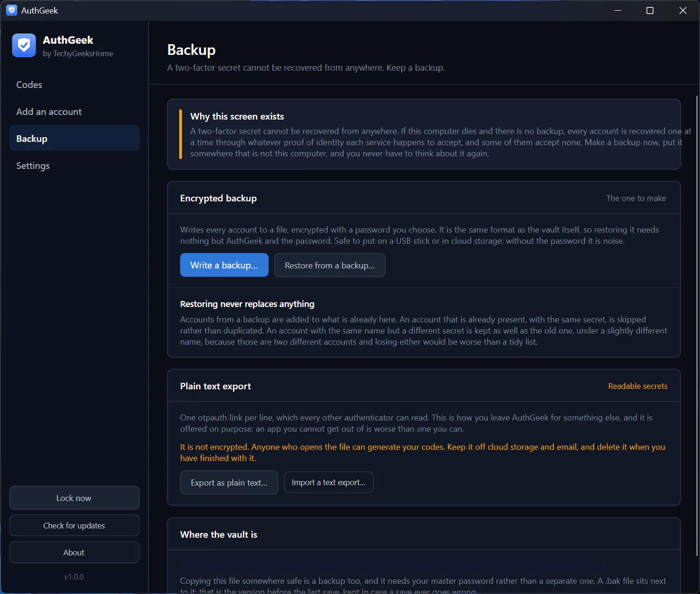Lock the vault with Lock now

pos(74,498)
